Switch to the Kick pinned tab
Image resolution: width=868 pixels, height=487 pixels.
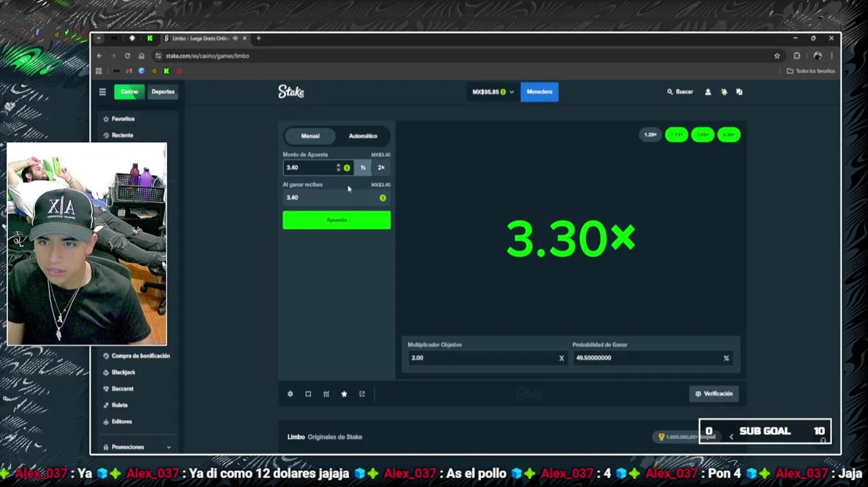(x=150, y=39)
